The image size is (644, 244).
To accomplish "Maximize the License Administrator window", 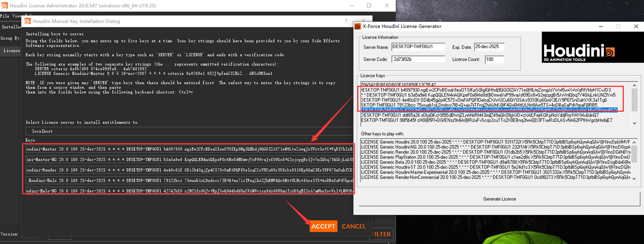I will point(369,6).
